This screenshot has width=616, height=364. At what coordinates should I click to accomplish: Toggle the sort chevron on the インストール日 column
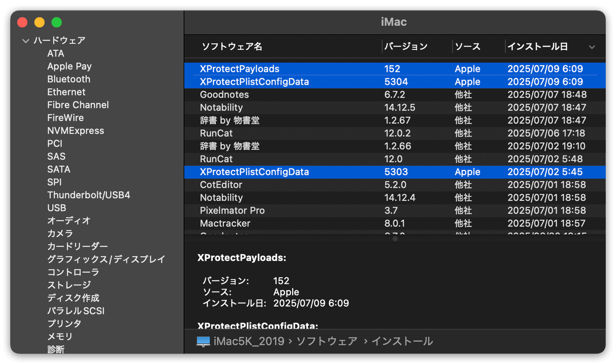(592, 47)
